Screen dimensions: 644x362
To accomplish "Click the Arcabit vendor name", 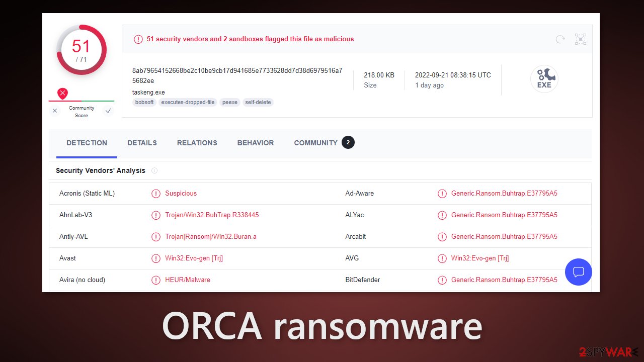I will [x=356, y=236].
